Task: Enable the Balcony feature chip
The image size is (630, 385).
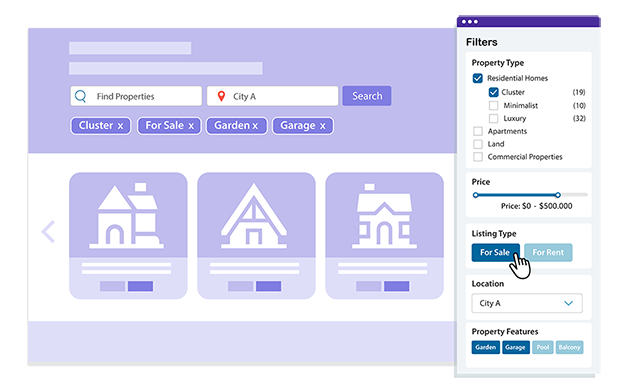Action: [x=569, y=347]
